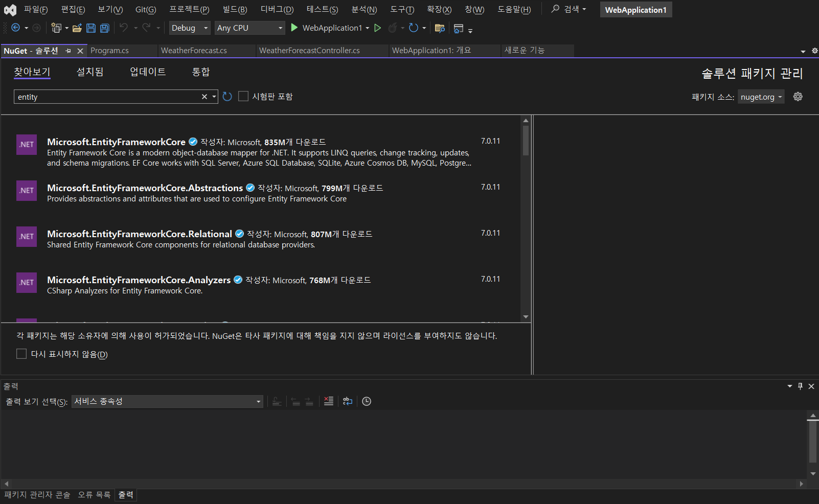This screenshot has height=504, width=819.
Task: Open WeatherForecast.cs document tab
Action: click(207, 51)
